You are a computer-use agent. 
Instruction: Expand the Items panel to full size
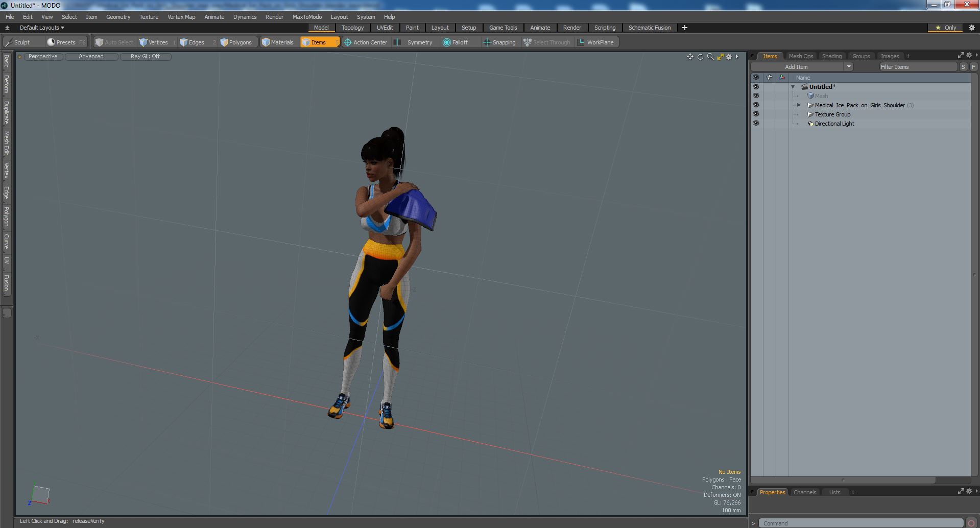click(x=961, y=55)
